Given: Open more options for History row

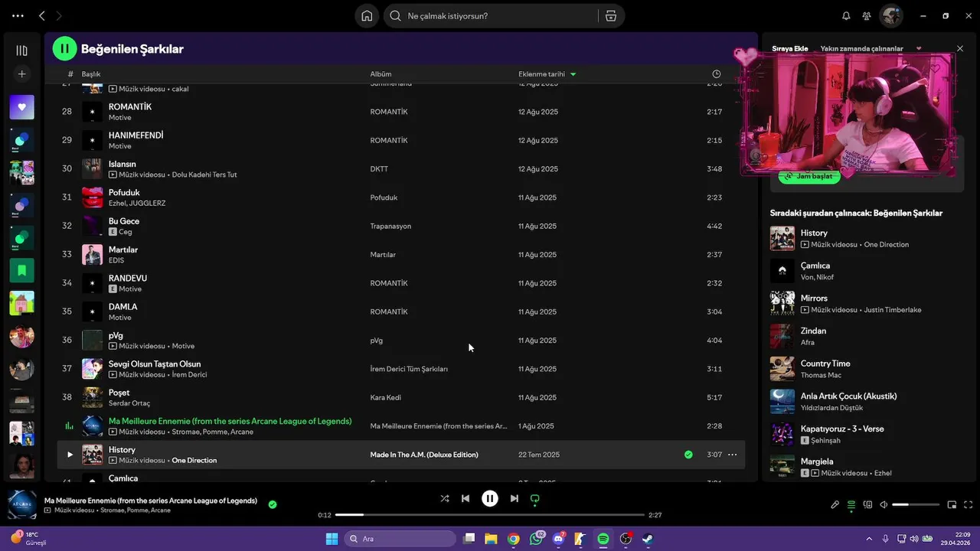Looking at the screenshot, I should tap(732, 455).
